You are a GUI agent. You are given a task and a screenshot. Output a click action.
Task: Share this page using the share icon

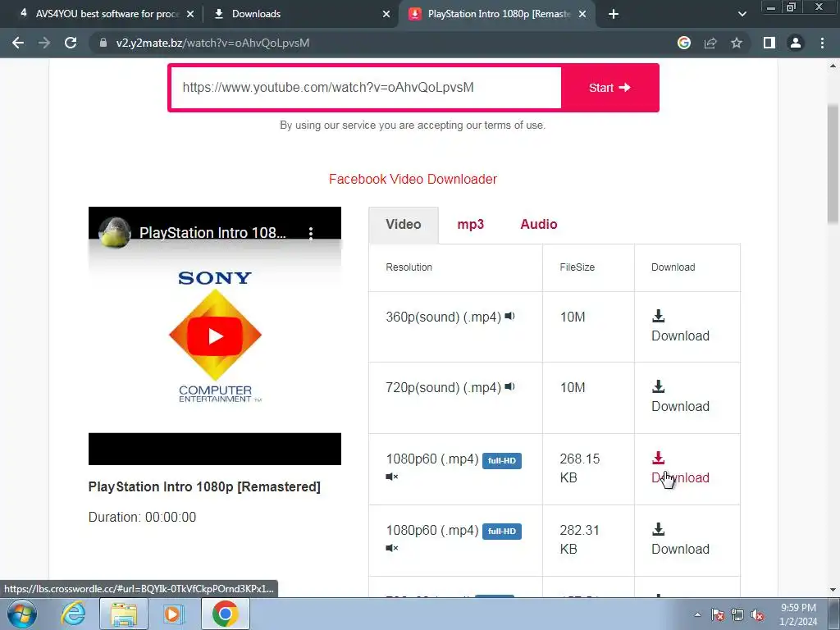(x=710, y=43)
